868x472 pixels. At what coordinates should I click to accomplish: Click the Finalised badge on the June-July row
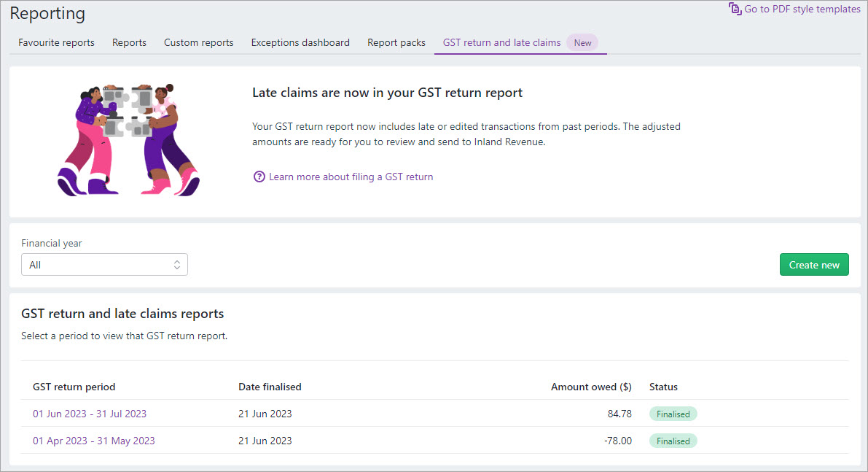click(673, 414)
